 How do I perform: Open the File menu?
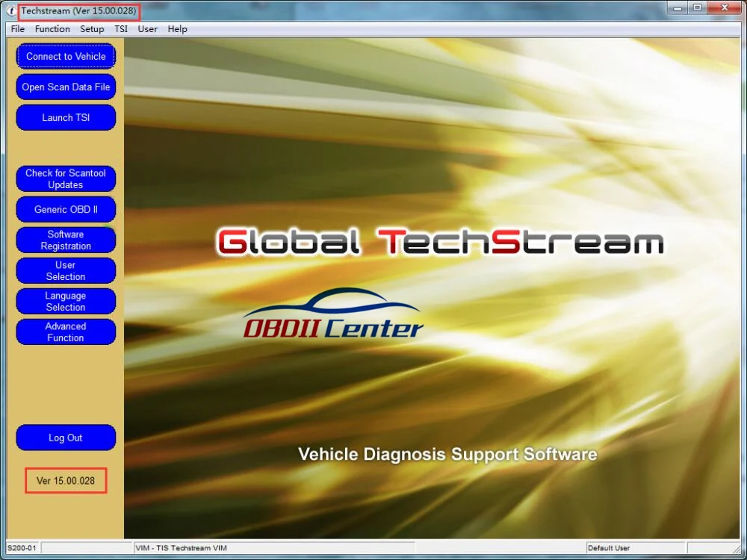pos(18,29)
